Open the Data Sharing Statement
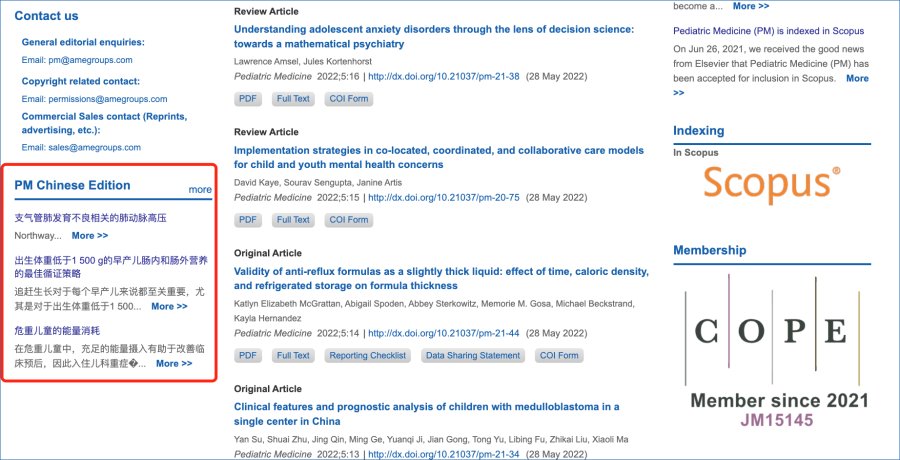Viewport: 900px width, 460px height. coord(473,355)
